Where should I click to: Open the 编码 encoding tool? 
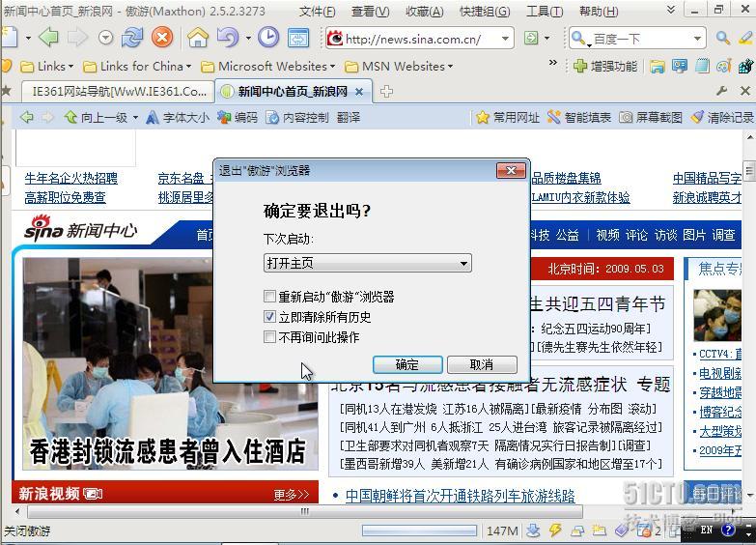[238, 117]
